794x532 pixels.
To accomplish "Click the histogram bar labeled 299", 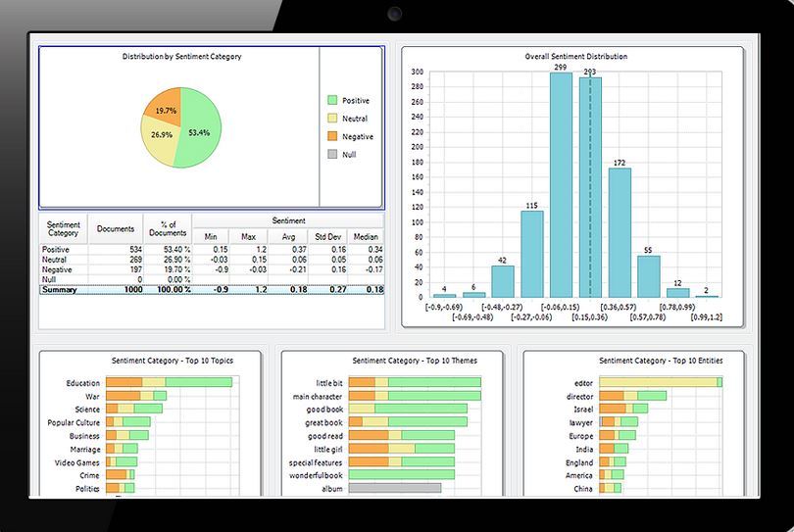I will pyautogui.click(x=561, y=186).
